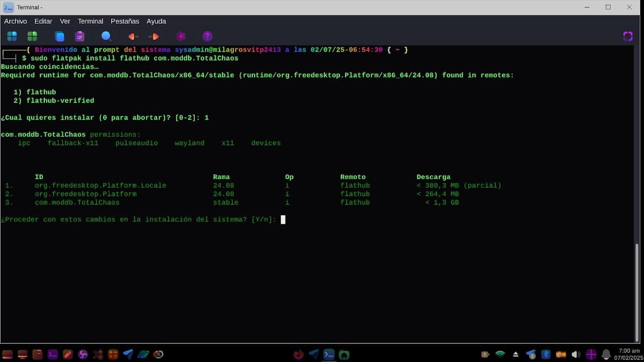Click the '2) flathub-verified' option text
This screenshot has height=362, width=644.
(54, 101)
